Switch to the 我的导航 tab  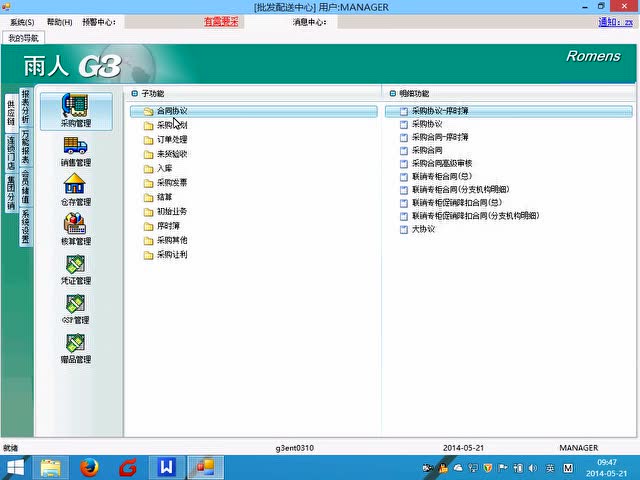tap(23, 38)
